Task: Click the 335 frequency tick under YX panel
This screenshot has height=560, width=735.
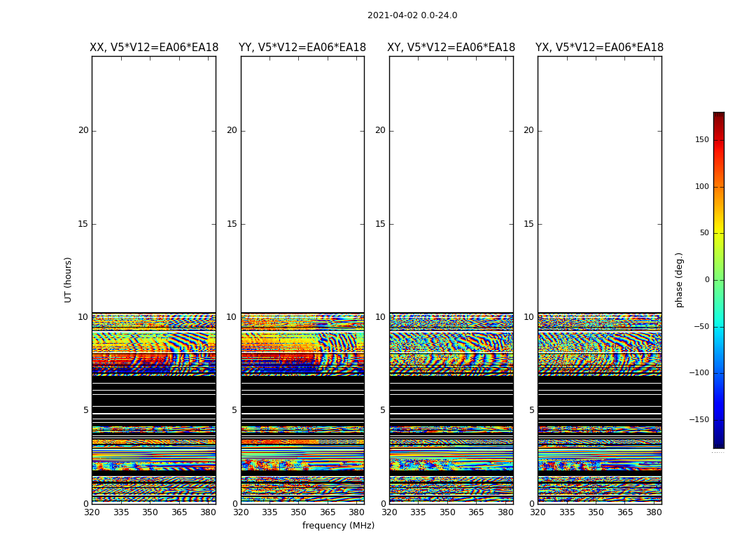Action: (567, 512)
